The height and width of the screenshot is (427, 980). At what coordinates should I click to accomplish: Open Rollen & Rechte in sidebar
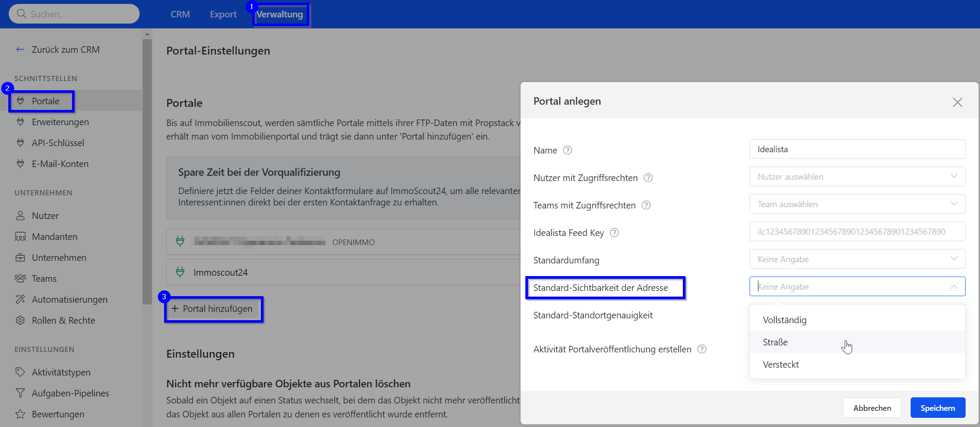coord(63,320)
